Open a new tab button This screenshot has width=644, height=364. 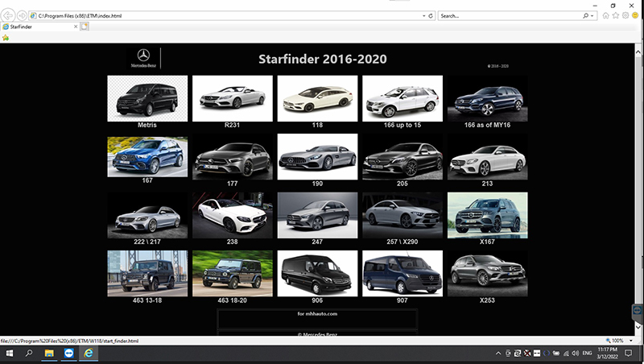[x=85, y=27]
